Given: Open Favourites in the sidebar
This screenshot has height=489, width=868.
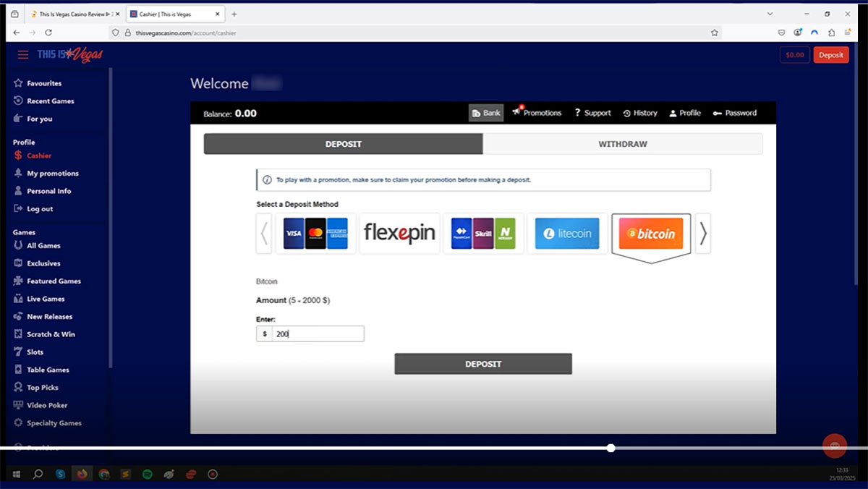Looking at the screenshot, I should [x=44, y=83].
